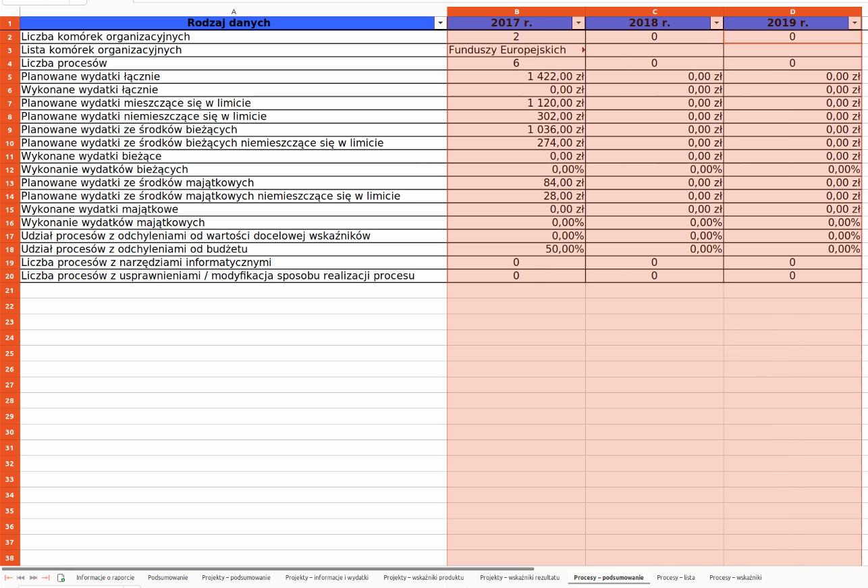The height and width of the screenshot is (588, 868).
Task: Open the 2017 r. column filter dropdown
Action: click(x=578, y=23)
